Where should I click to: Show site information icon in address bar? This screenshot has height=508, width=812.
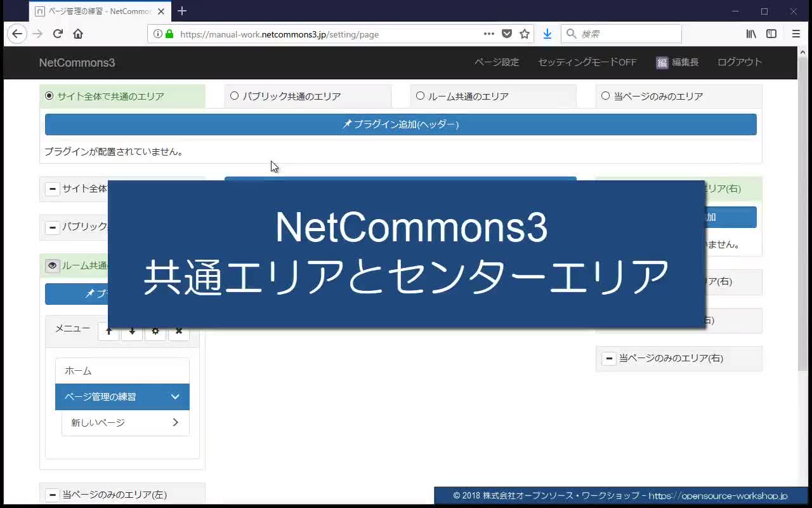pyautogui.click(x=158, y=34)
